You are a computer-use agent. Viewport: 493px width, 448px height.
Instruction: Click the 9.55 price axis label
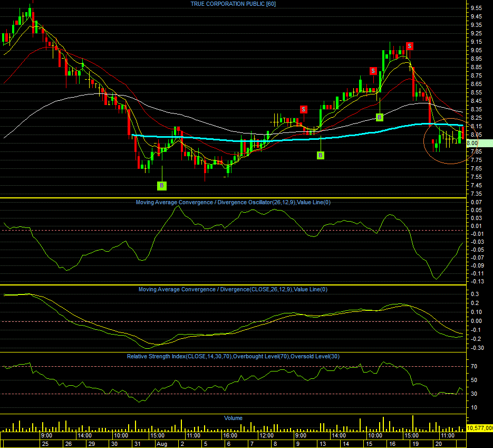click(x=476, y=8)
